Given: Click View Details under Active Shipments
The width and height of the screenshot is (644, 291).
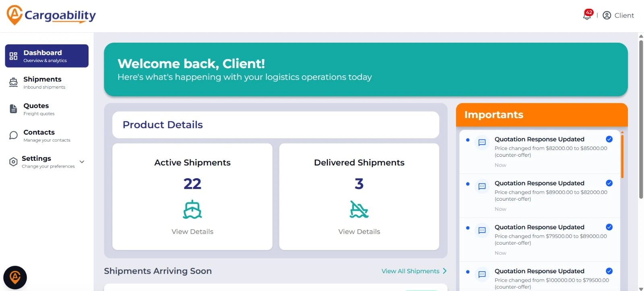Looking at the screenshot, I should pyautogui.click(x=192, y=231).
